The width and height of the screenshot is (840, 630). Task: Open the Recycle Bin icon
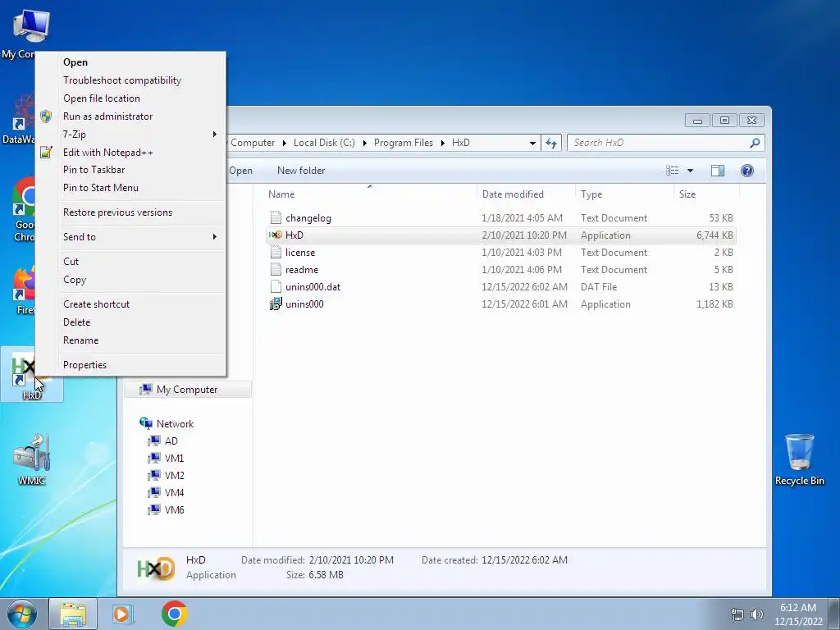coord(799,459)
